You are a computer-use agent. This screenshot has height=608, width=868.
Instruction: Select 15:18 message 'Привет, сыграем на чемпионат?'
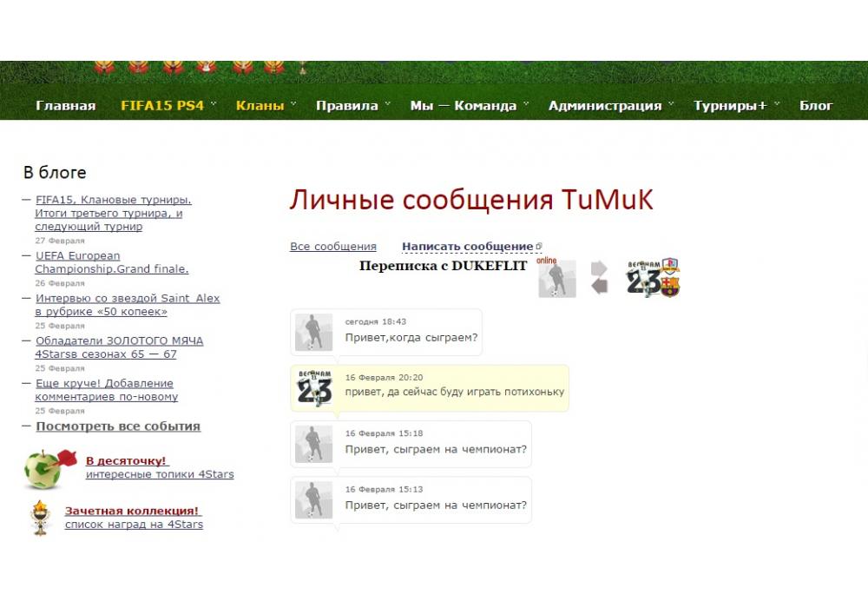(x=436, y=449)
